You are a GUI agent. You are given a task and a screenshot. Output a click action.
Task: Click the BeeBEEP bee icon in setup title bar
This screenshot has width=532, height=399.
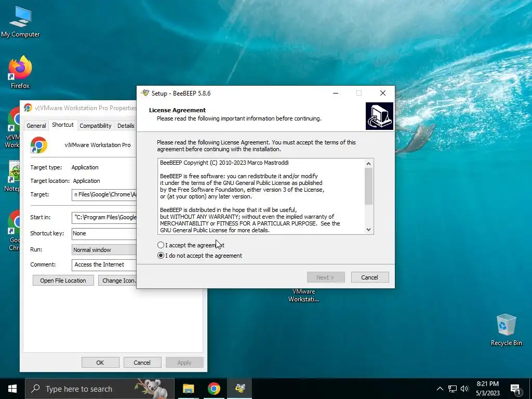click(x=145, y=93)
